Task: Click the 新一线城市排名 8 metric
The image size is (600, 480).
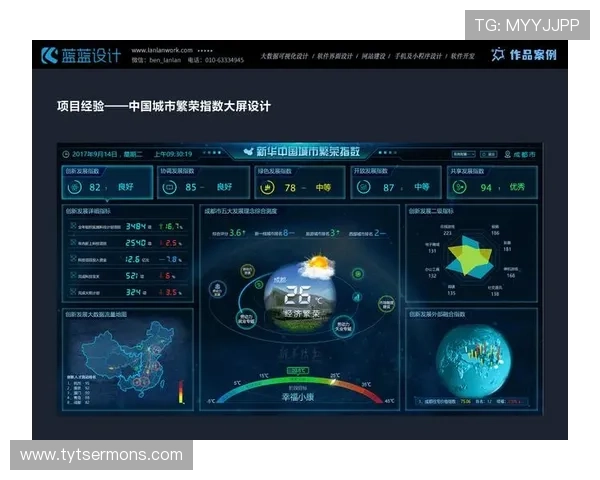Action: (x=274, y=233)
